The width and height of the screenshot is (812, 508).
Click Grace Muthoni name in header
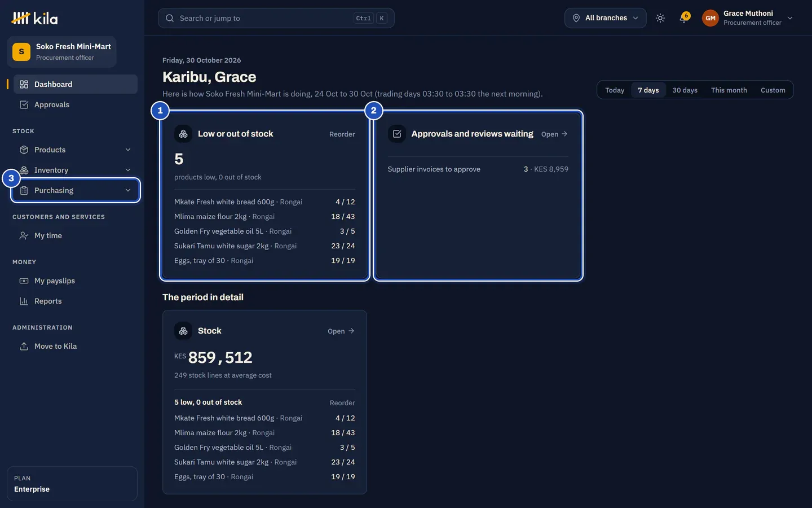pos(748,14)
